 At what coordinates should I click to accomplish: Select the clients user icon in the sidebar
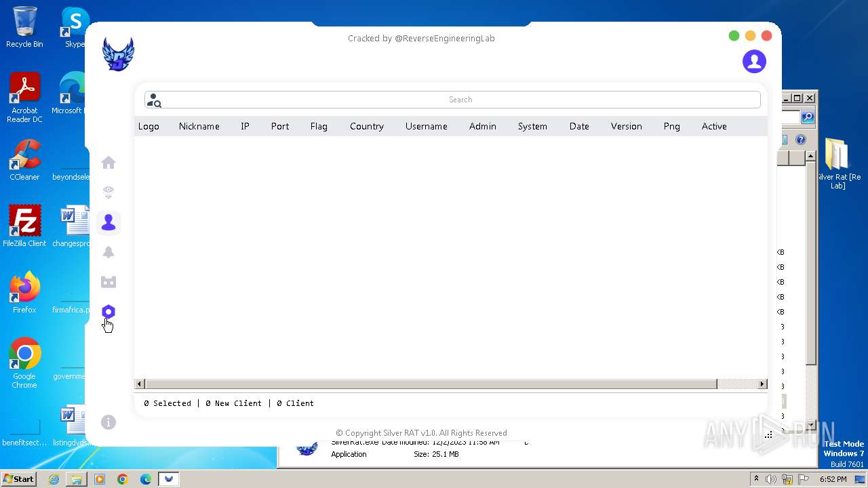click(108, 222)
